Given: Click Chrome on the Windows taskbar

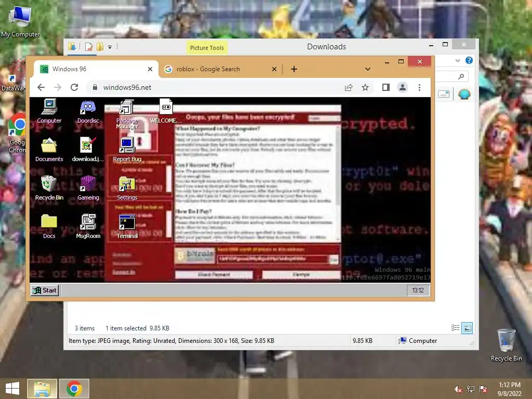Looking at the screenshot, I should tap(74, 389).
